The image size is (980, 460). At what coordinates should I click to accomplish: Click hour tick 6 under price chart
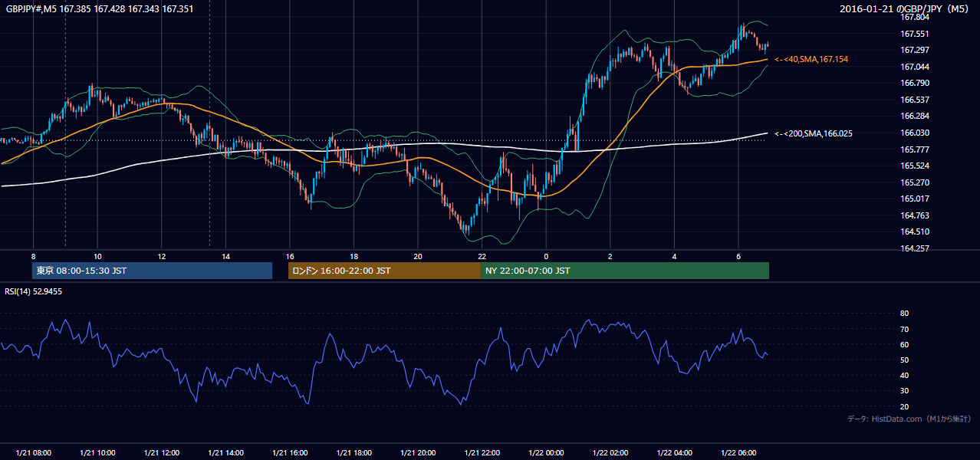coord(738,256)
